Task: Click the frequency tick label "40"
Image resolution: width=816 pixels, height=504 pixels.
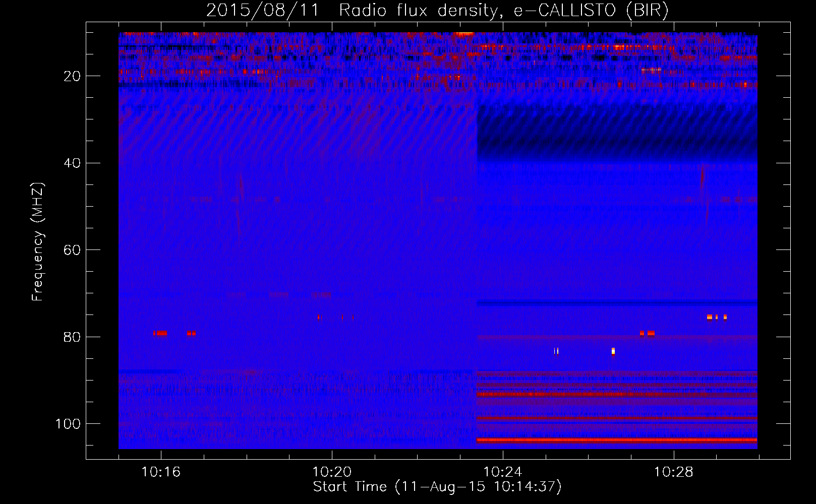Action: click(72, 163)
